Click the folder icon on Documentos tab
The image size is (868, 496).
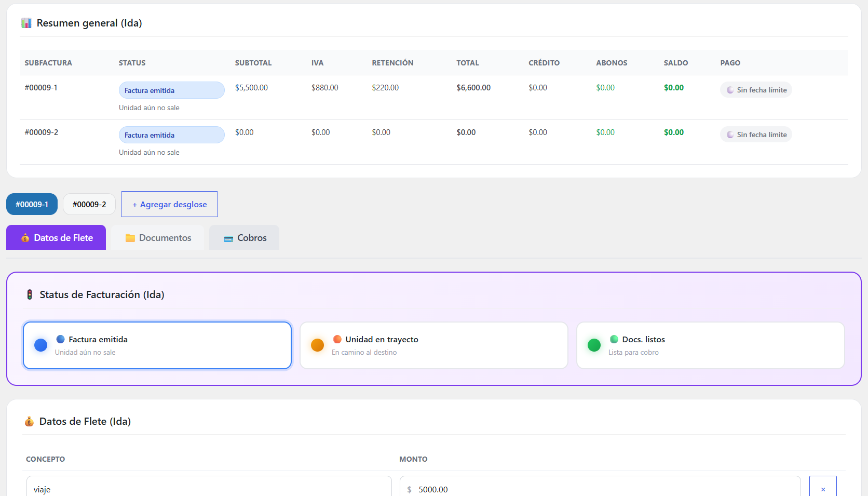[x=130, y=238]
